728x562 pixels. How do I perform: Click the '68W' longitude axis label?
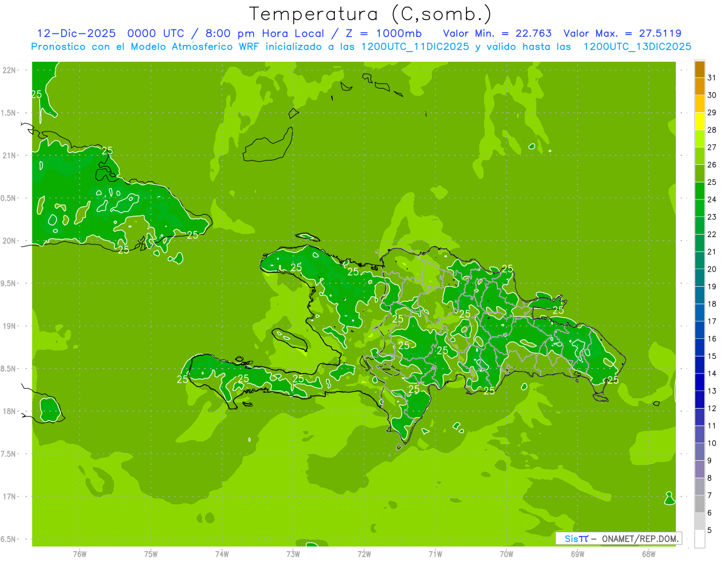[649, 554]
